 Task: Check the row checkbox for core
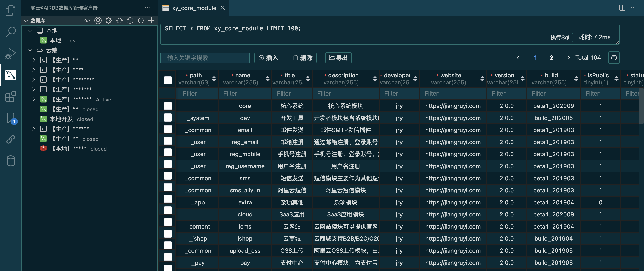(168, 106)
